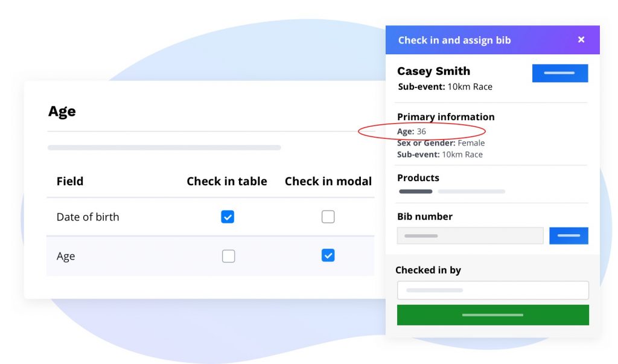Click the Age: 36 primary information entry
This screenshot has width=618, height=364.
pos(412,131)
